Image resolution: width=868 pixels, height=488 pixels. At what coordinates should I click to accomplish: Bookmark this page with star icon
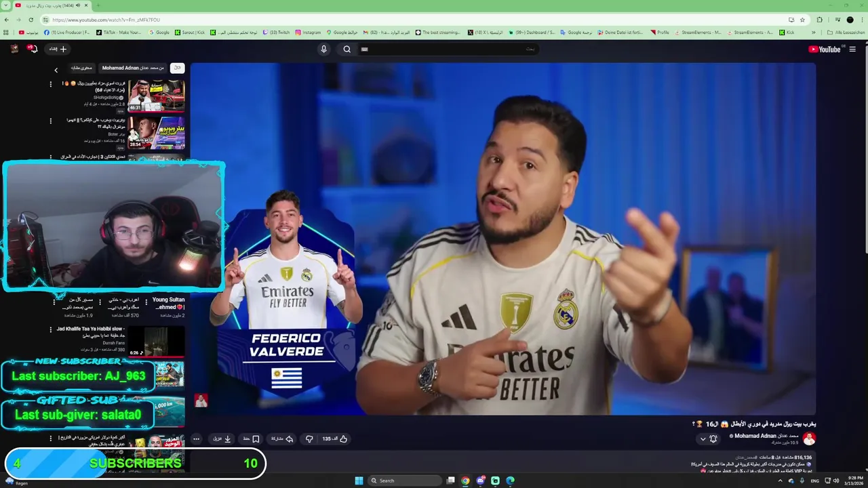802,20
